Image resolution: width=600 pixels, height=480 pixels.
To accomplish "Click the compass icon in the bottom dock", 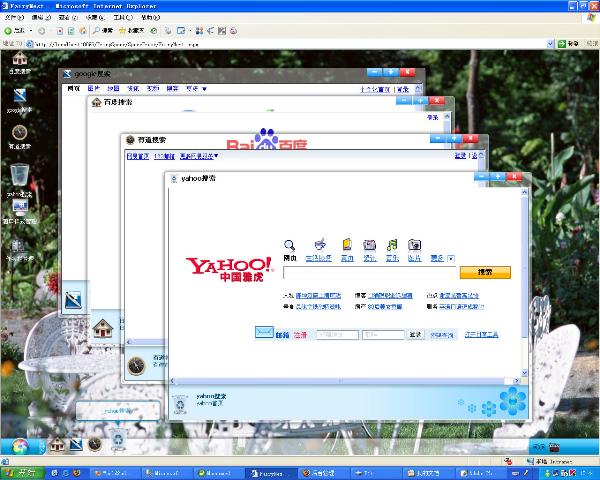I will [x=95, y=444].
